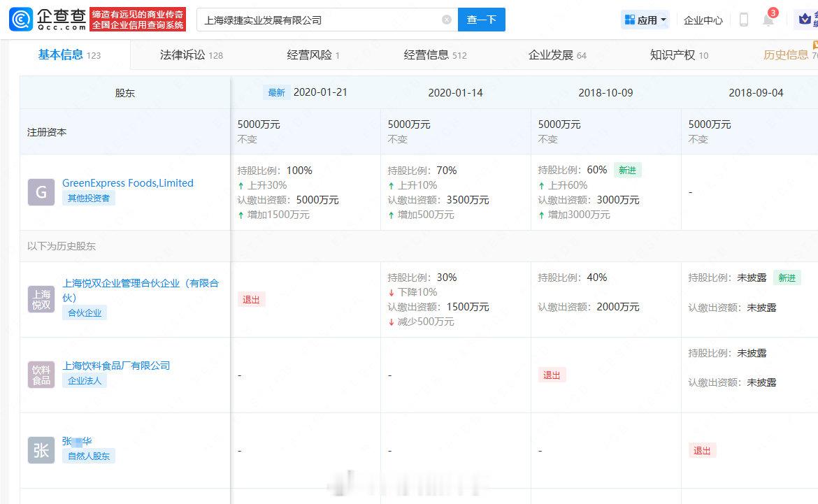The height and width of the screenshot is (504, 818).
Task: Click the 合伙企业 tag
Action: (85, 313)
